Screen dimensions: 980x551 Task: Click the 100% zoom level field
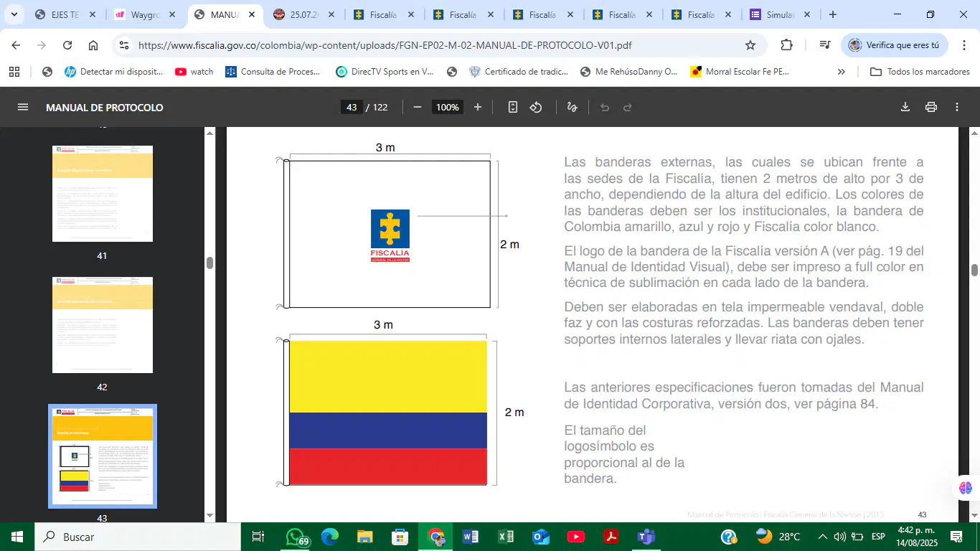(x=448, y=108)
